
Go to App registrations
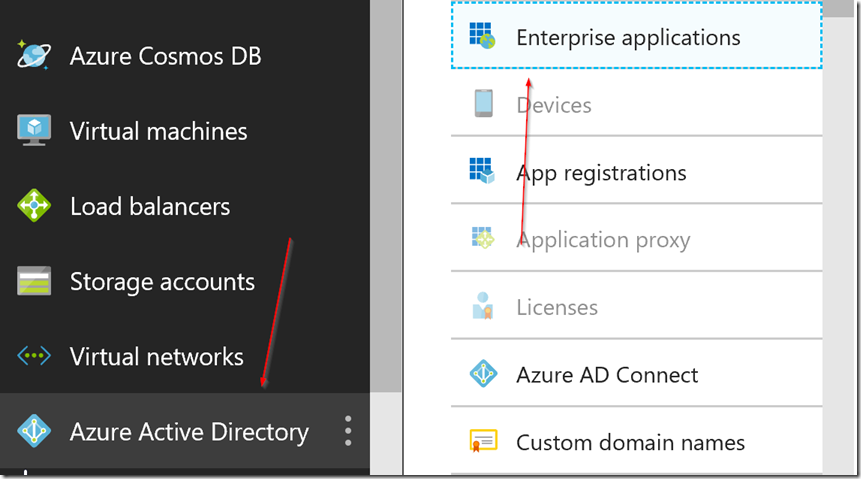click(636, 170)
